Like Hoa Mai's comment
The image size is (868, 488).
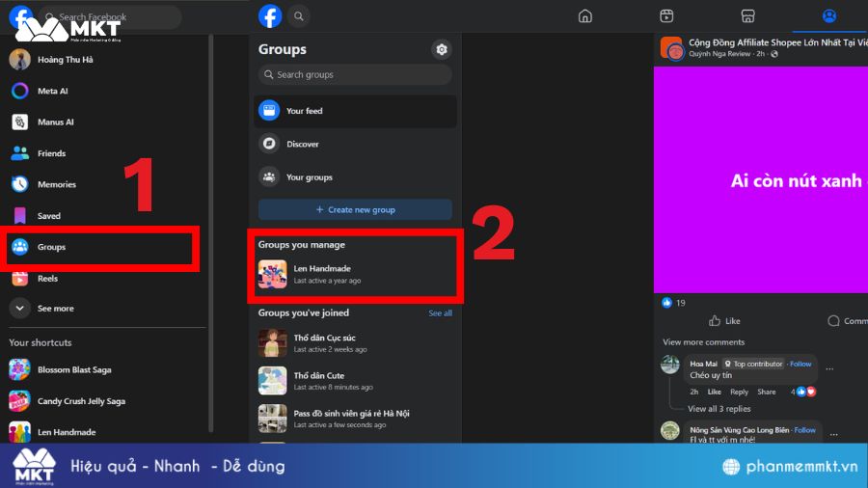pyautogui.click(x=714, y=392)
